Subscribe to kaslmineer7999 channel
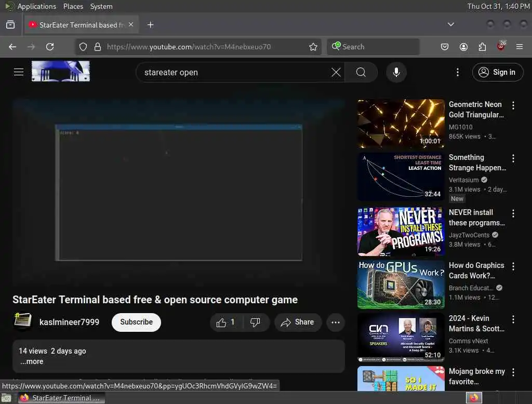This screenshot has width=532, height=404. pos(137,322)
